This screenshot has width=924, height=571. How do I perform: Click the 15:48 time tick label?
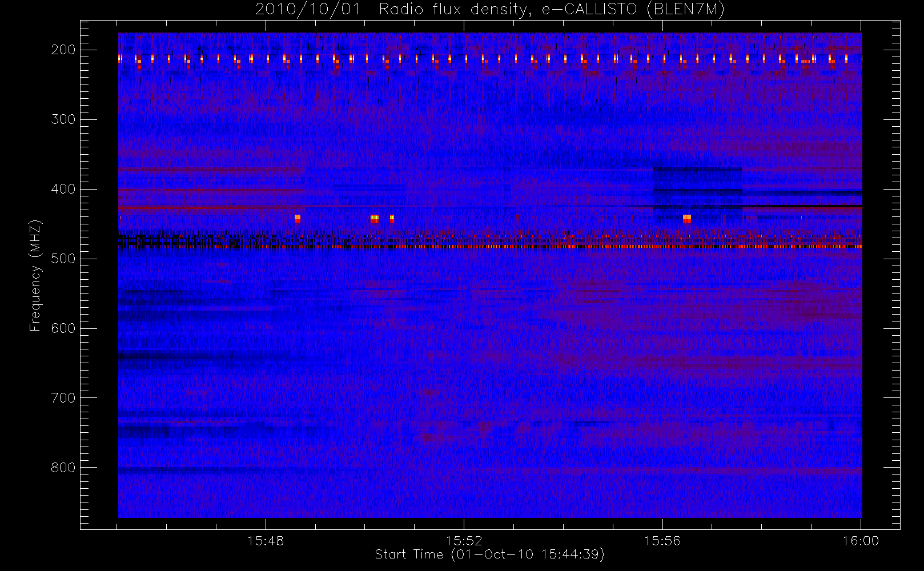pos(266,541)
